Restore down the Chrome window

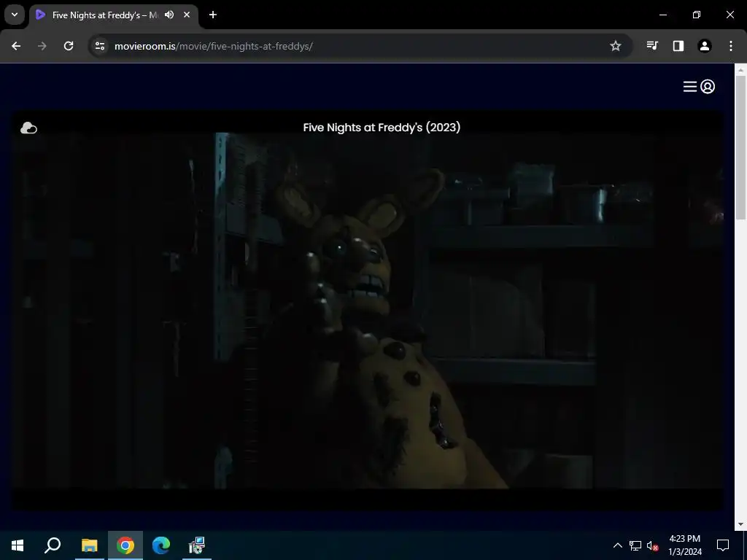[x=697, y=15]
